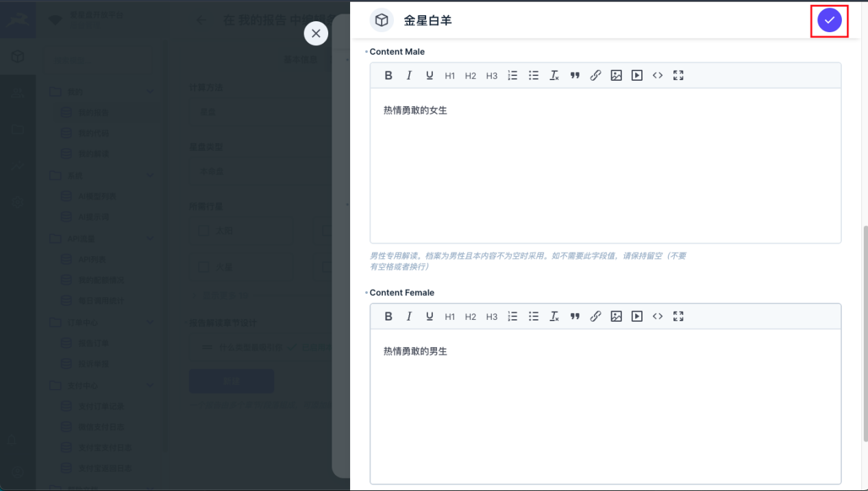
Task: Click inside the Content Male text area
Action: (605, 164)
